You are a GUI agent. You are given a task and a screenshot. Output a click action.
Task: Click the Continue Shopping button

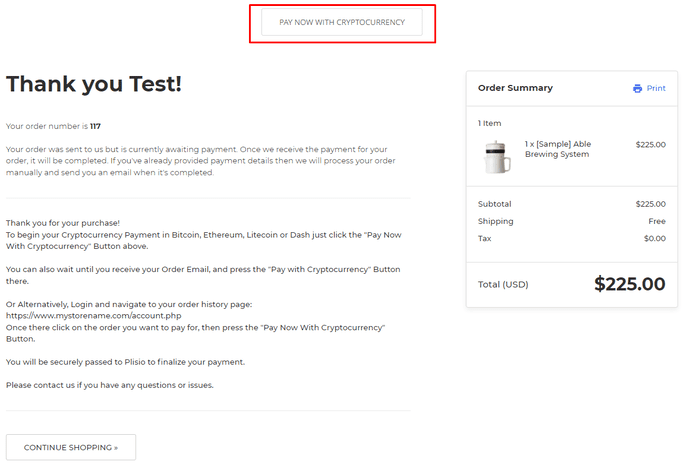(x=71, y=447)
